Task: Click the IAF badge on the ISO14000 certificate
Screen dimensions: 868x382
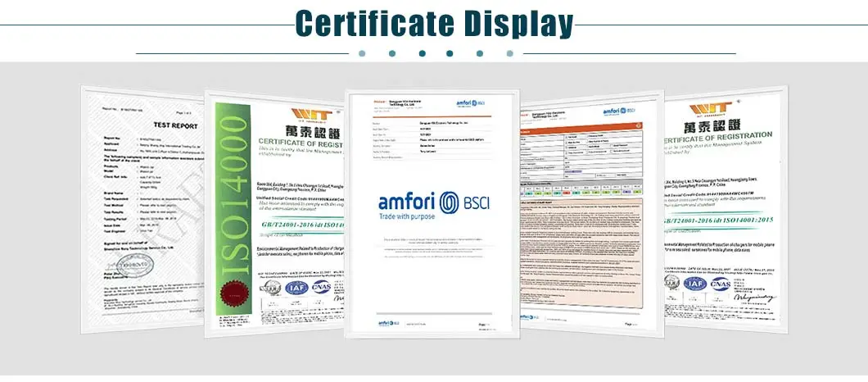Action: point(296,288)
